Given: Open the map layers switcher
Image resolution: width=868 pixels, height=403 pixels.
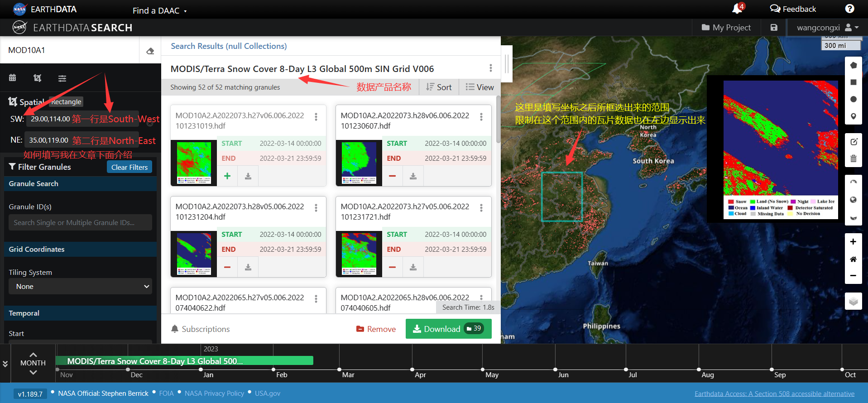Looking at the screenshot, I should [x=853, y=301].
